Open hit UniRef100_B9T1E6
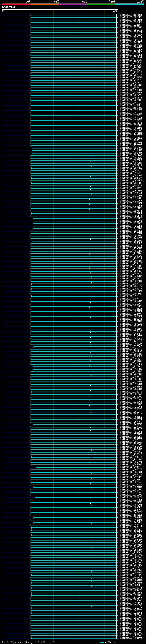 pyautogui.click(x=131, y=15)
